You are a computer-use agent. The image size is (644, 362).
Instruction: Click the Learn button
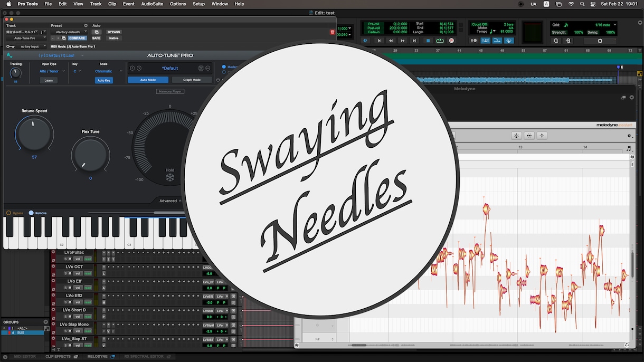click(x=49, y=80)
